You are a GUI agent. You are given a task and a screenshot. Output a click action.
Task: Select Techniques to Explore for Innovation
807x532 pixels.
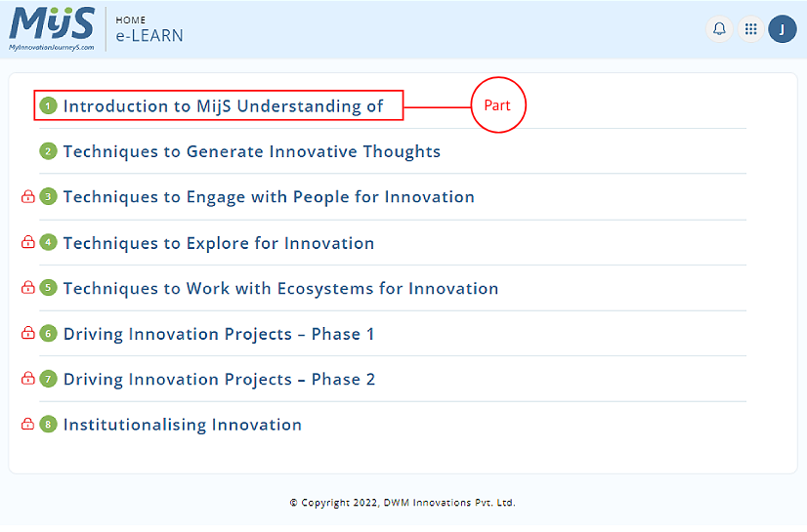click(x=219, y=243)
